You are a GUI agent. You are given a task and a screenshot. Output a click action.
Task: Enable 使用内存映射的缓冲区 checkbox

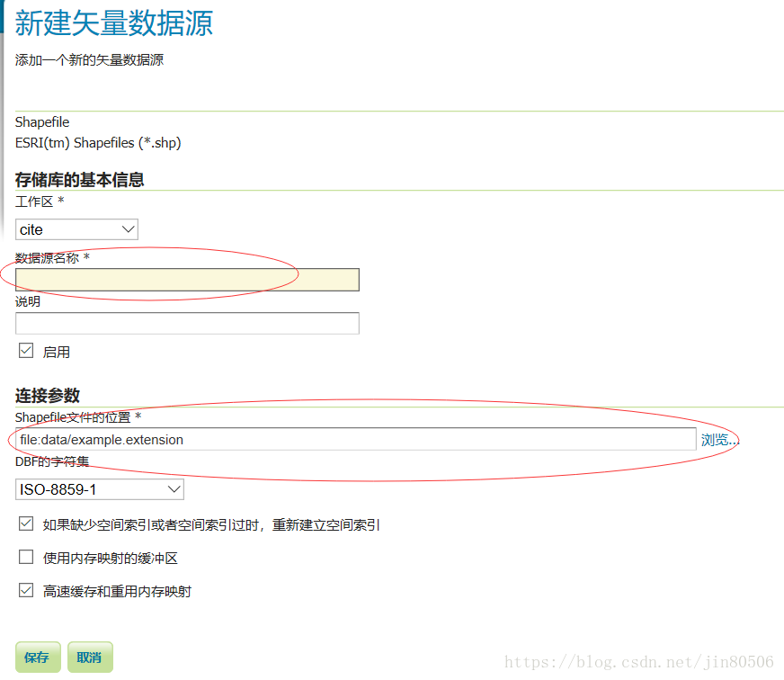coord(26,557)
